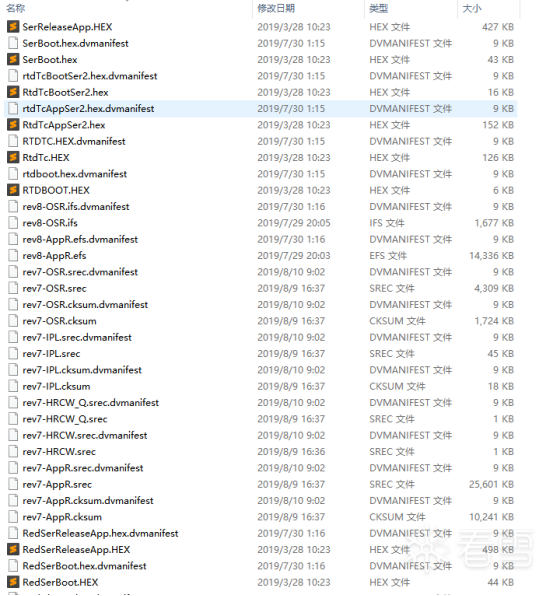Select file name RTDBOOT.HEX

click(56, 190)
